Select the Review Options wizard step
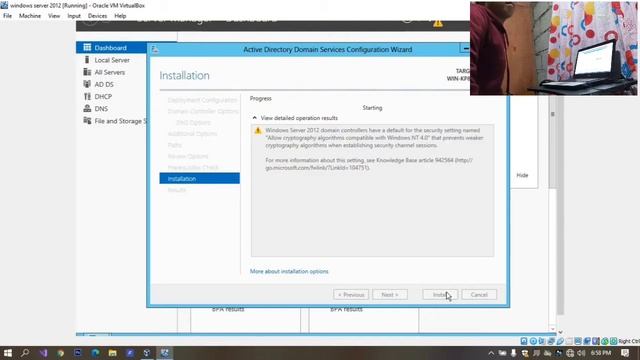 point(188,156)
